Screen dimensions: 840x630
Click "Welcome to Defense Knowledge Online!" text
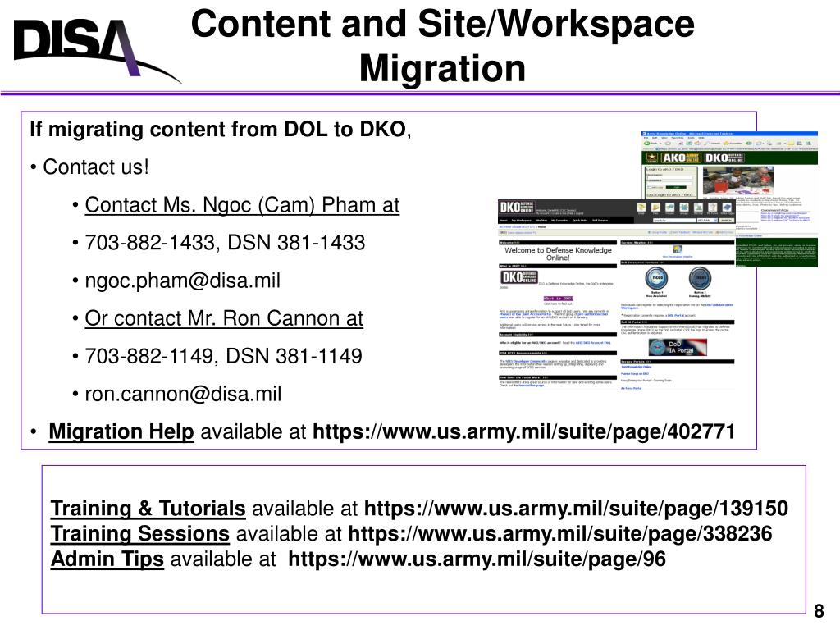tap(558, 254)
